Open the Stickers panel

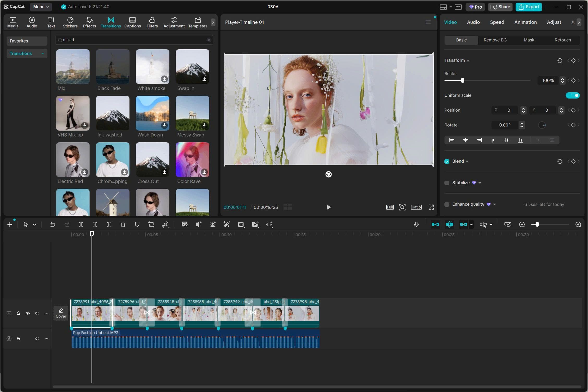click(x=70, y=22)
